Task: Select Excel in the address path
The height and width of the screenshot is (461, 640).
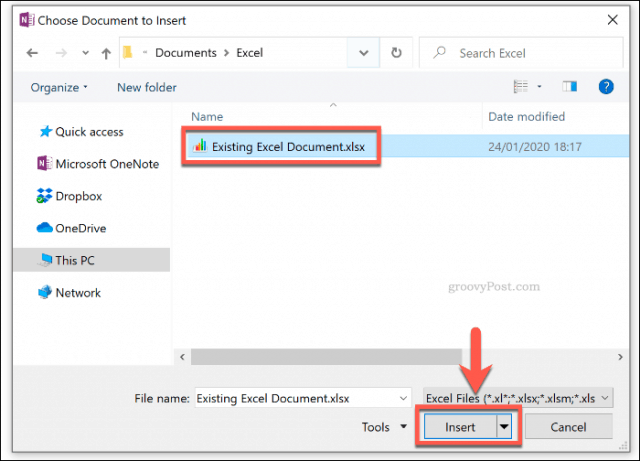Action: click(249, 53)
